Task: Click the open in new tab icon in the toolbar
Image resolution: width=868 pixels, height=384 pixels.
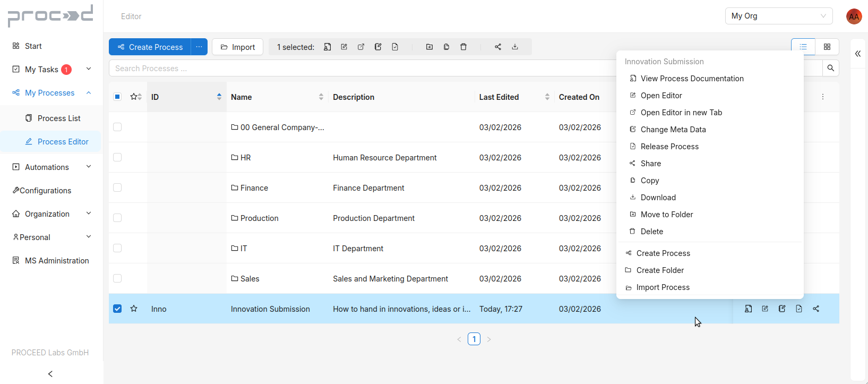Action: (361, 47)
